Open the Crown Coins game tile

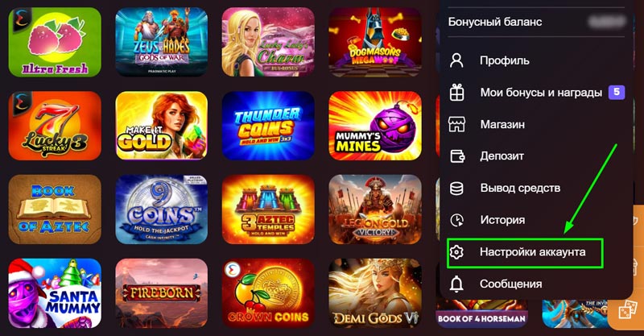point(268,292)
